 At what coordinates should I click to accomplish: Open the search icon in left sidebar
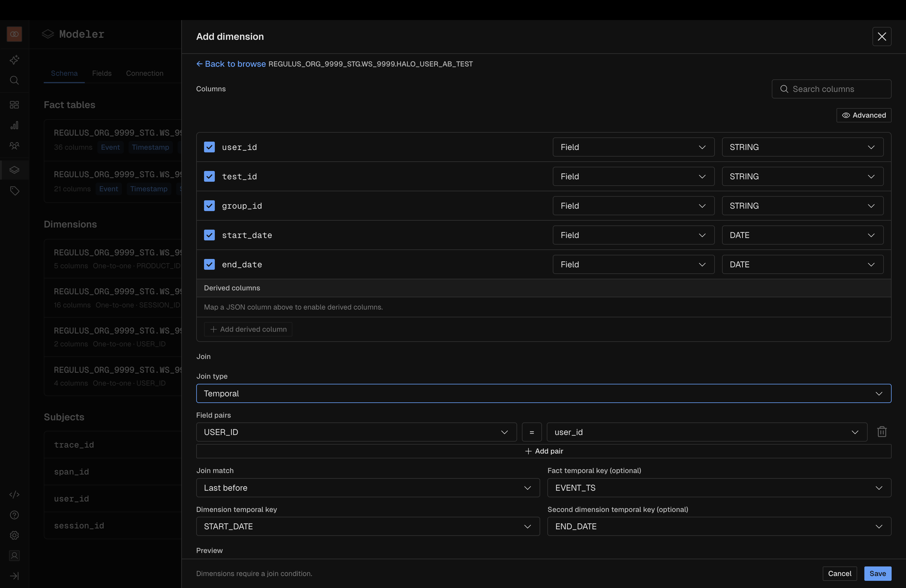(14, 80)
